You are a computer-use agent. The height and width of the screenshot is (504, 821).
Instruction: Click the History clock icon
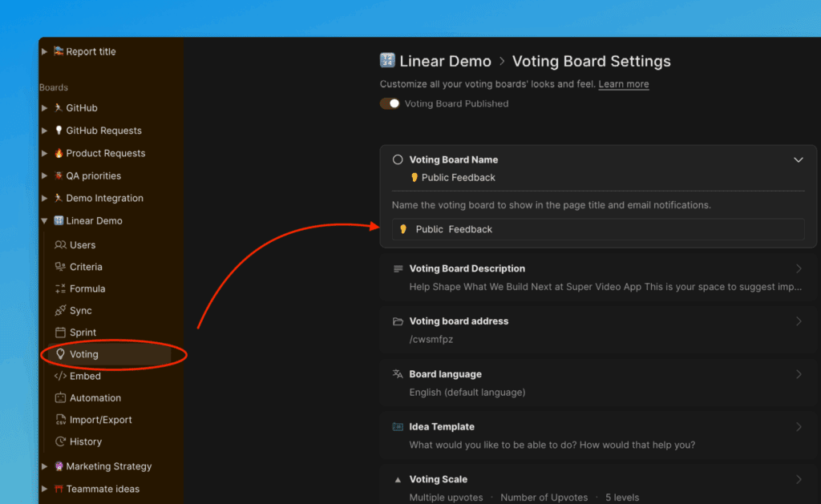(60, 442)
